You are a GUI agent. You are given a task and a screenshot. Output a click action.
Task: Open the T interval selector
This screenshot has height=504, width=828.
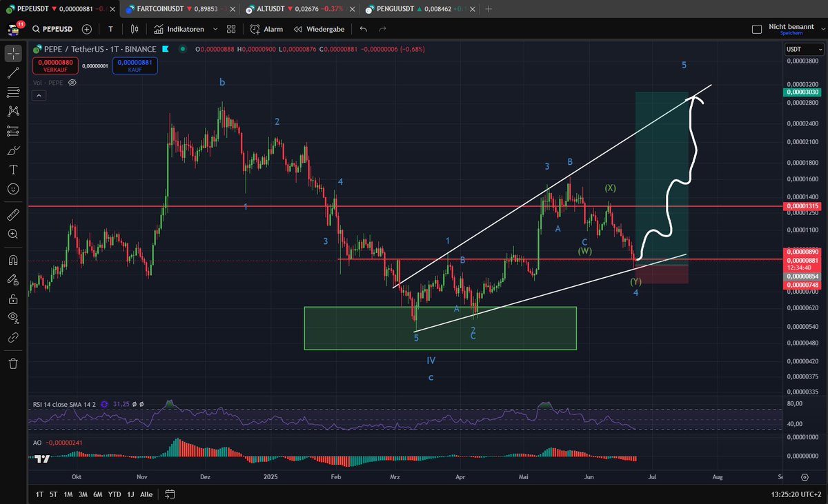point(110,30)
